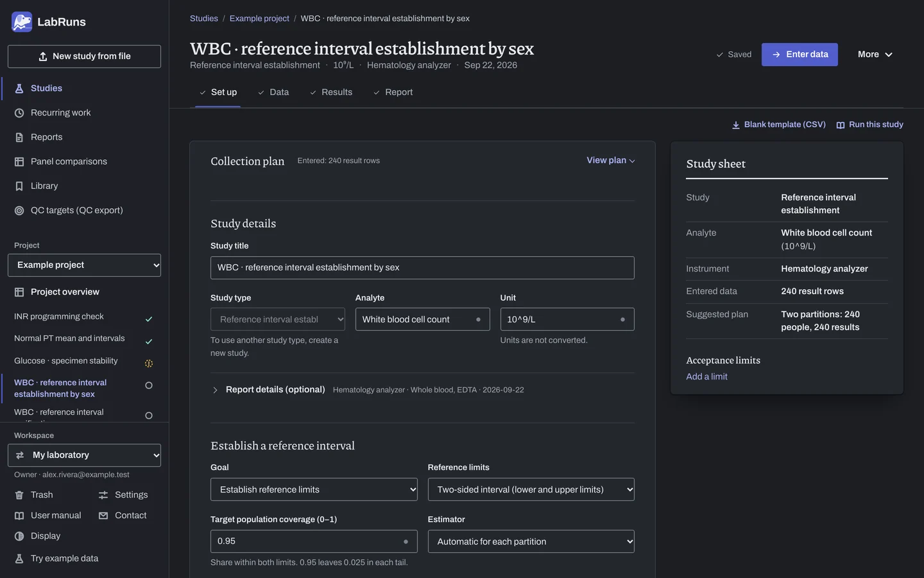The width and height of the screenshot is (924, 578).
Task: Open the Estimator dropdown
Action: (x=531, y=541)
